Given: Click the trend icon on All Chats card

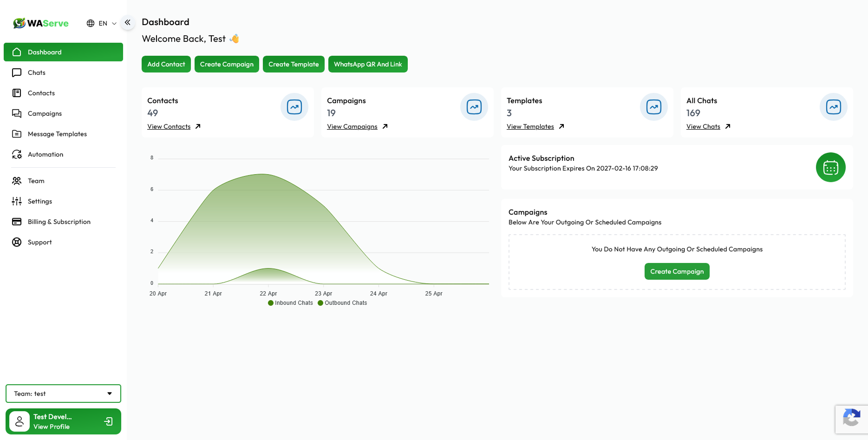Looking at the screenshot, I should pos(834,107).
